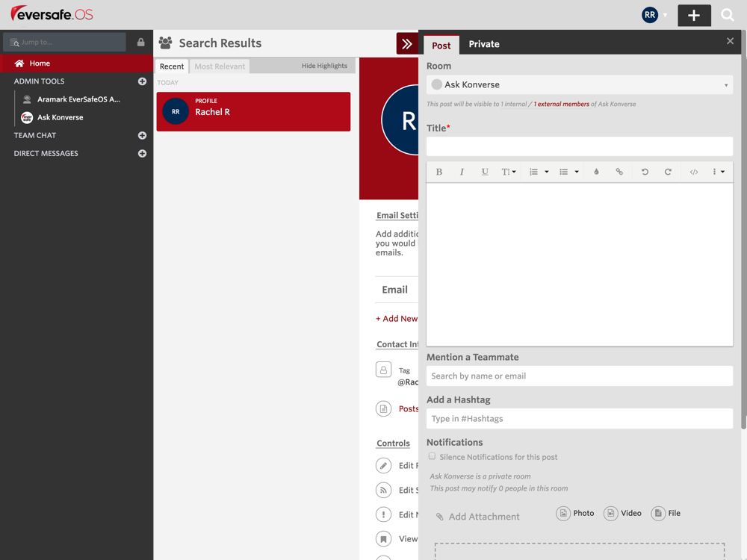Insert a bulleted list
This screenshot has width=747, height=560.
pos(563,172)
